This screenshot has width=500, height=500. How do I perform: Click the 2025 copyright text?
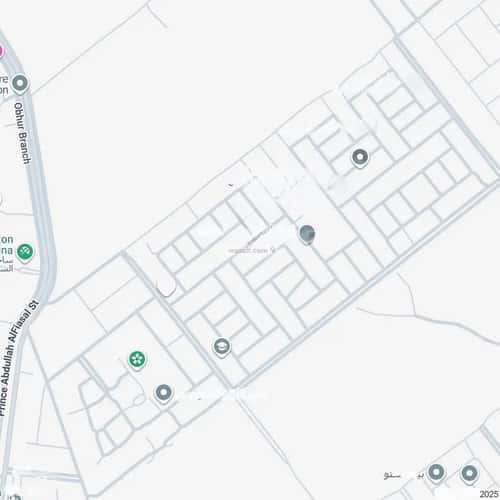pos(489,494)
